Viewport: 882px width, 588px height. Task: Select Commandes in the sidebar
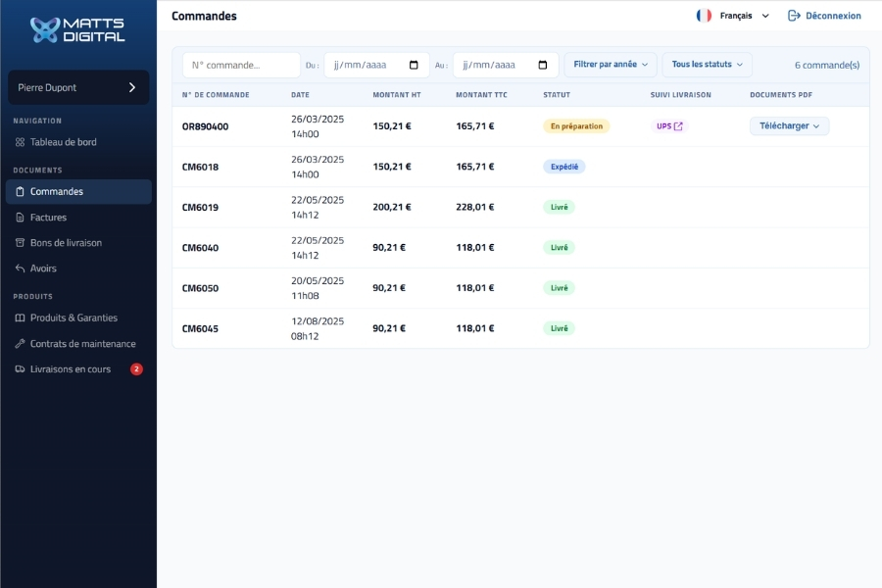[78, 192]
